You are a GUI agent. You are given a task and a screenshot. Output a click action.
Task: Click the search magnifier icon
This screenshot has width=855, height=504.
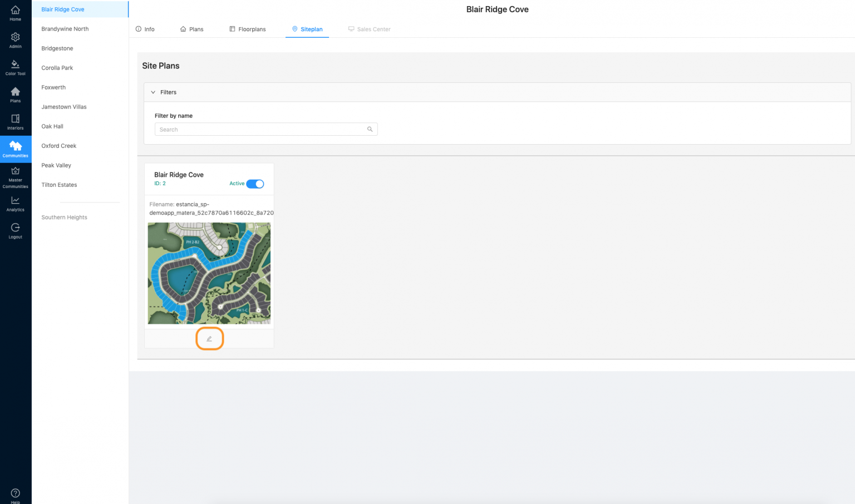pyautogui.click(x=370, y=129)
